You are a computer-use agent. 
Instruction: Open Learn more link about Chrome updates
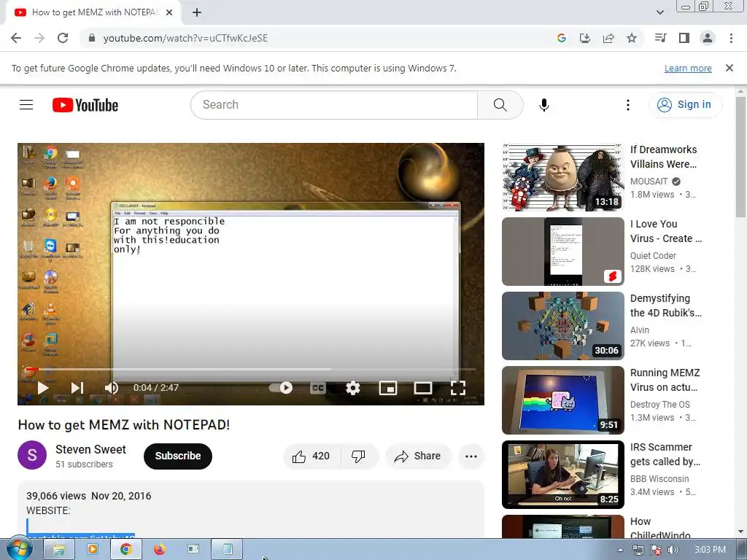(688, 68)
